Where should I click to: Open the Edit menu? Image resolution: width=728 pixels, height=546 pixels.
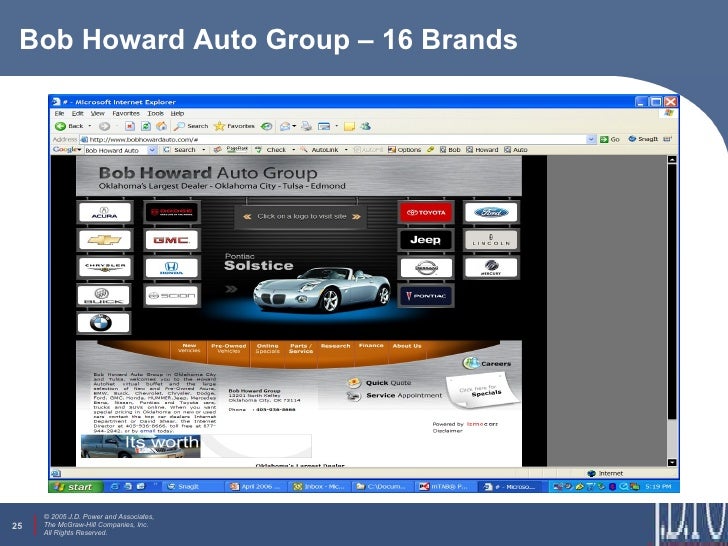77,113
